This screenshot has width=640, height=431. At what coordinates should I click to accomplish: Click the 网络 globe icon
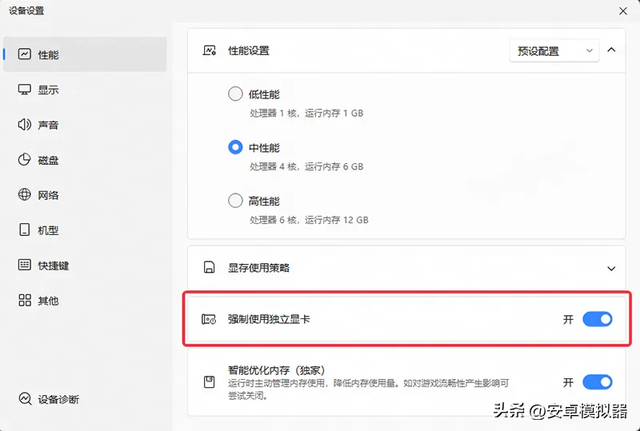24,195
